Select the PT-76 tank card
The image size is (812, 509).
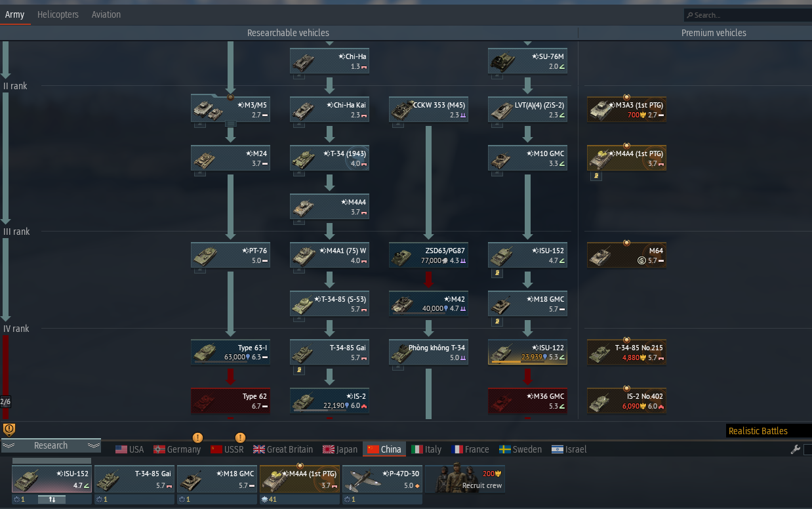pyautogui.click(x=230, y=255)
